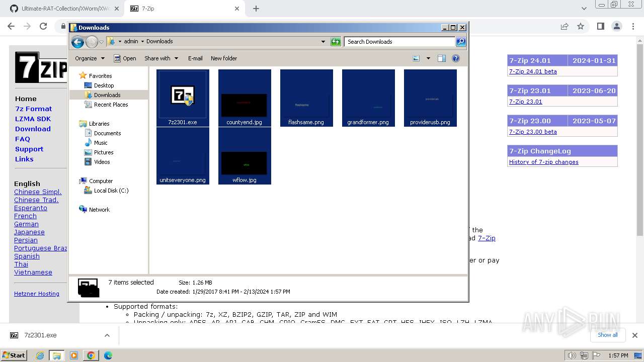The image size is (644, 362).
Task: Launch Internet Explorer from taskbar
Action: tap(40, 355)
